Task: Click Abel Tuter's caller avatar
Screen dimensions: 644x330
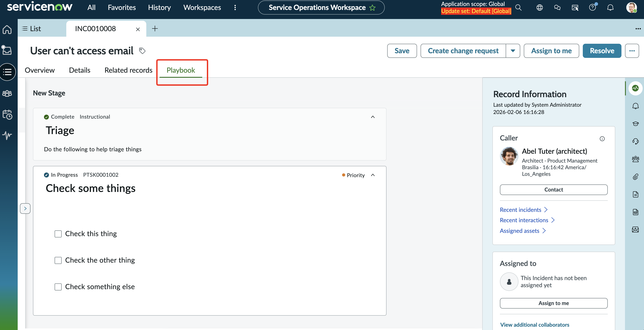Action: 509,156
